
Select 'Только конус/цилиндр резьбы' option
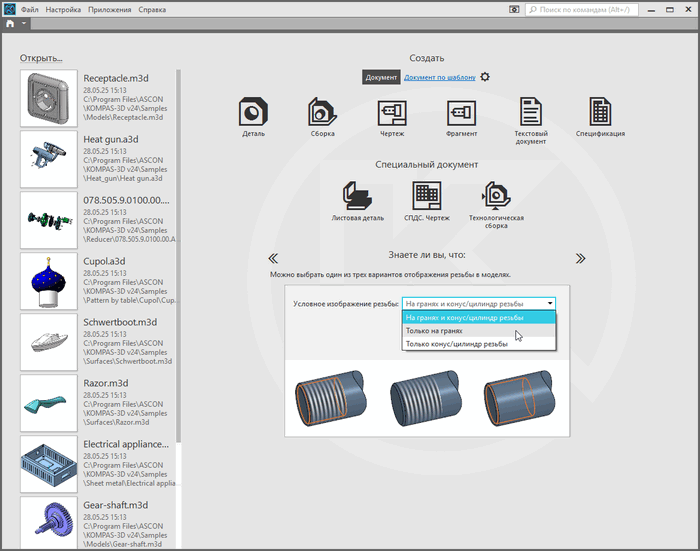pyautogui.click(x=456, y=343)
